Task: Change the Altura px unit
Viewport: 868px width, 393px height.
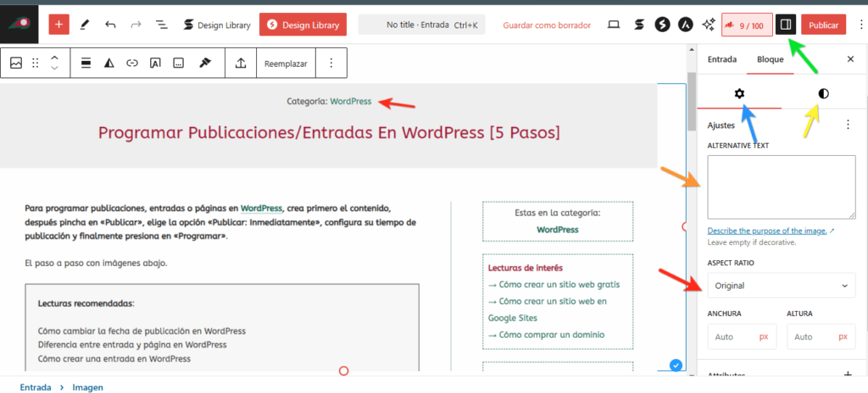Action: coord(843,336)
